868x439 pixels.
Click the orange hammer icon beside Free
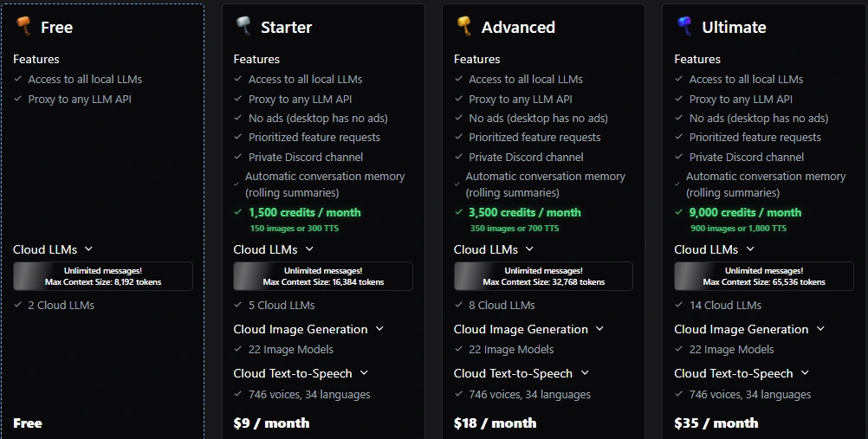23,25
